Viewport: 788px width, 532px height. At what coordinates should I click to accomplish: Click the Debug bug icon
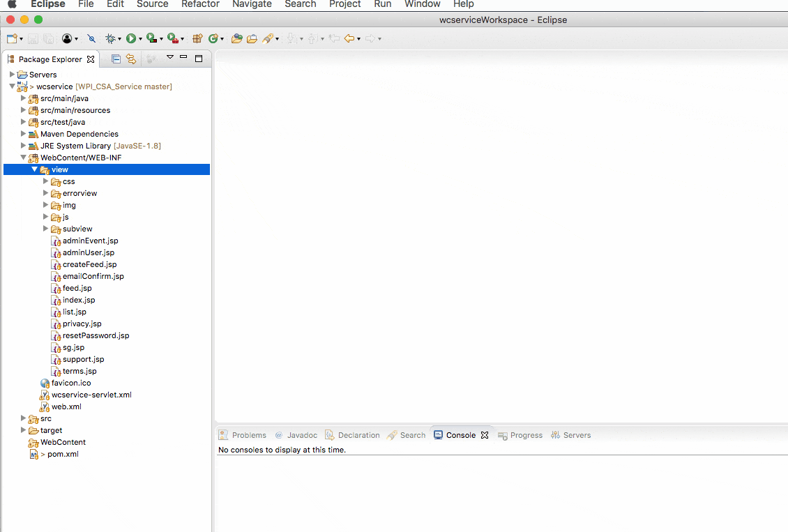(x=110, y=38)
